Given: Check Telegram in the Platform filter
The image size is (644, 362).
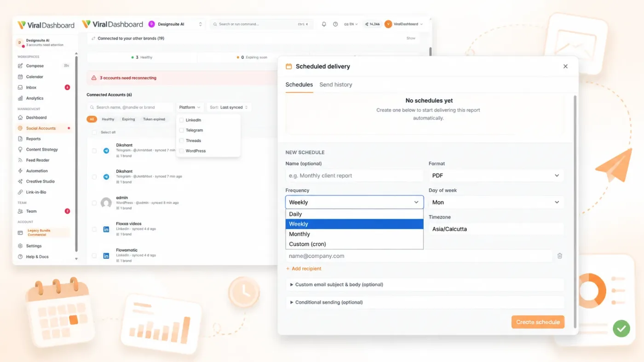Looking at the screenshot, I should pos(181,130).
